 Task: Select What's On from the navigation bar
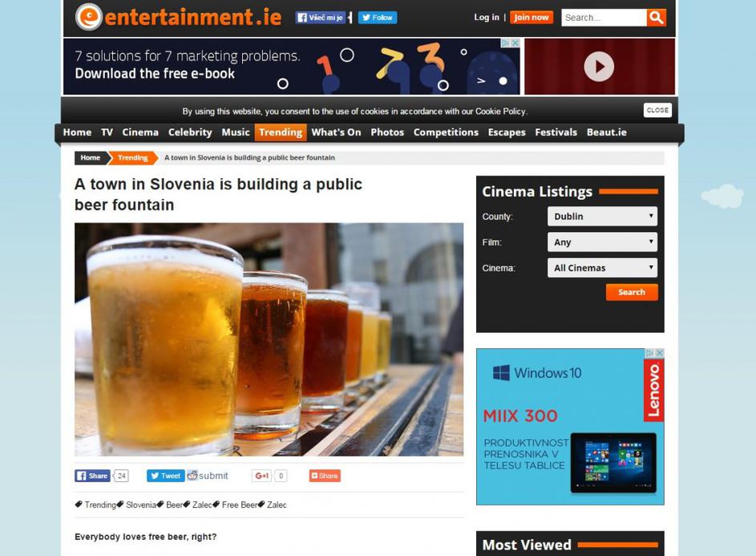[336, 132]
